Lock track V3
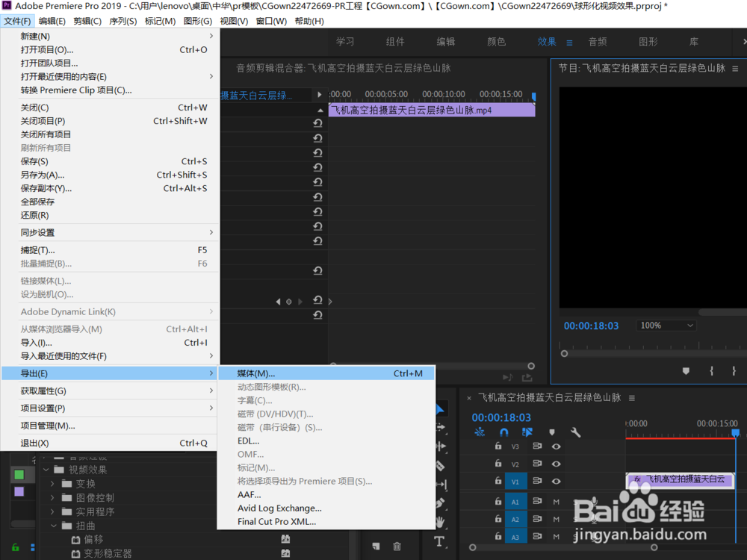The width and height of the screenshot is (747, 560). pos(498,447)
